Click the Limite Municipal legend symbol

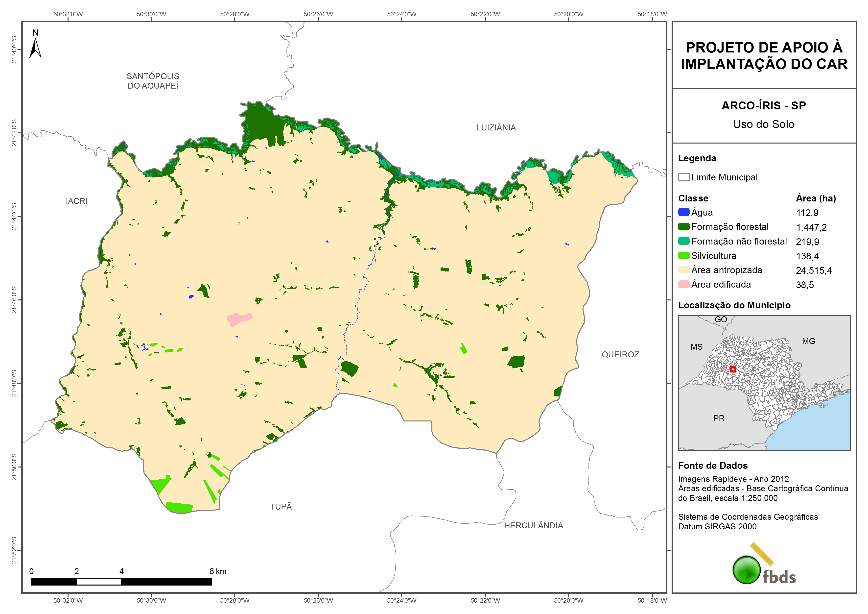click(683, 177)
